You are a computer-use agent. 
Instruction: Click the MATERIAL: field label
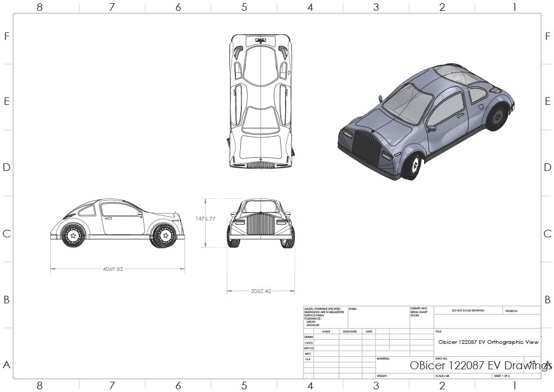pyautogui.click(x=383, y=358)
